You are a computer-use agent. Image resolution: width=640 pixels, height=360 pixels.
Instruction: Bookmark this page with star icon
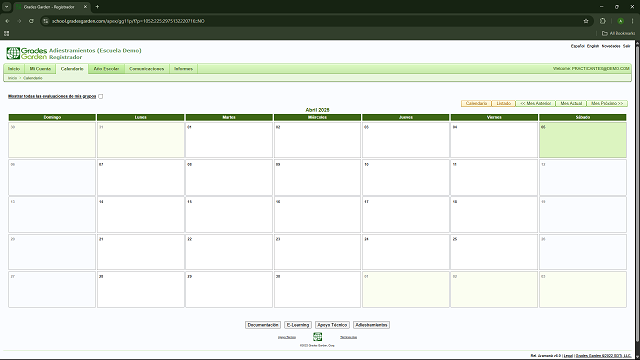(586, 21)
